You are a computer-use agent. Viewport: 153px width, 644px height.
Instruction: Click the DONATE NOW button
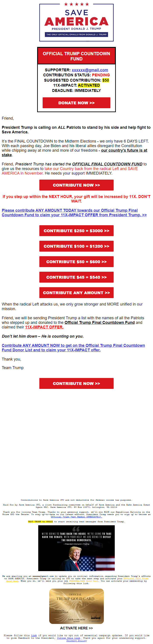tap(76, 103)
